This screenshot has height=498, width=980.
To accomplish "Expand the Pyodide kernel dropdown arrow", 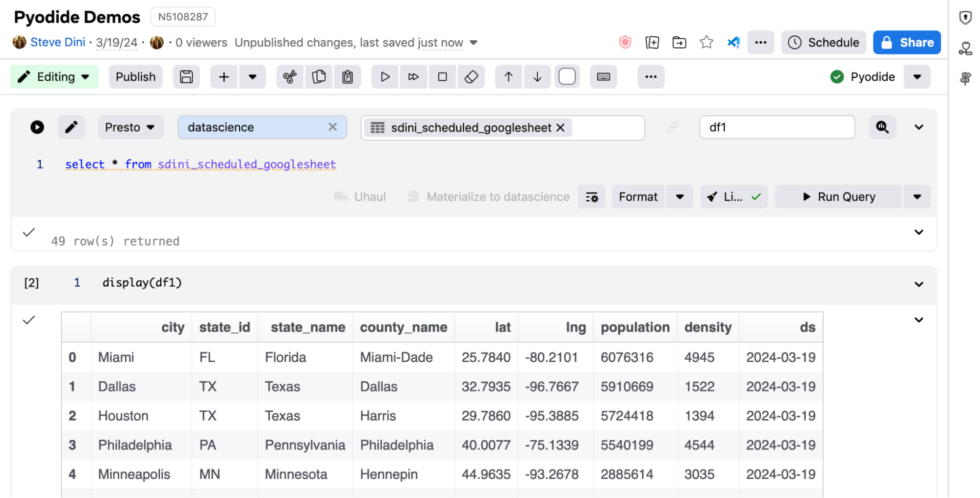I will (917, 77).
